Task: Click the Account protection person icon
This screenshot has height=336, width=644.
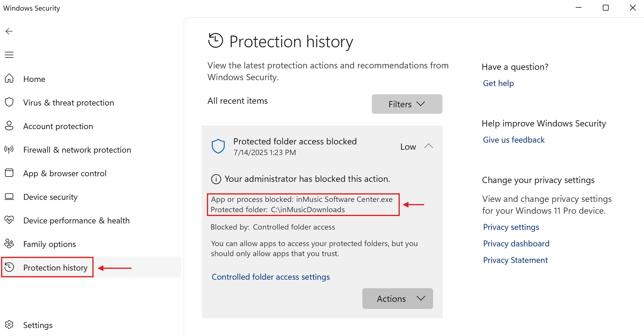Action: tap(9, 126)
